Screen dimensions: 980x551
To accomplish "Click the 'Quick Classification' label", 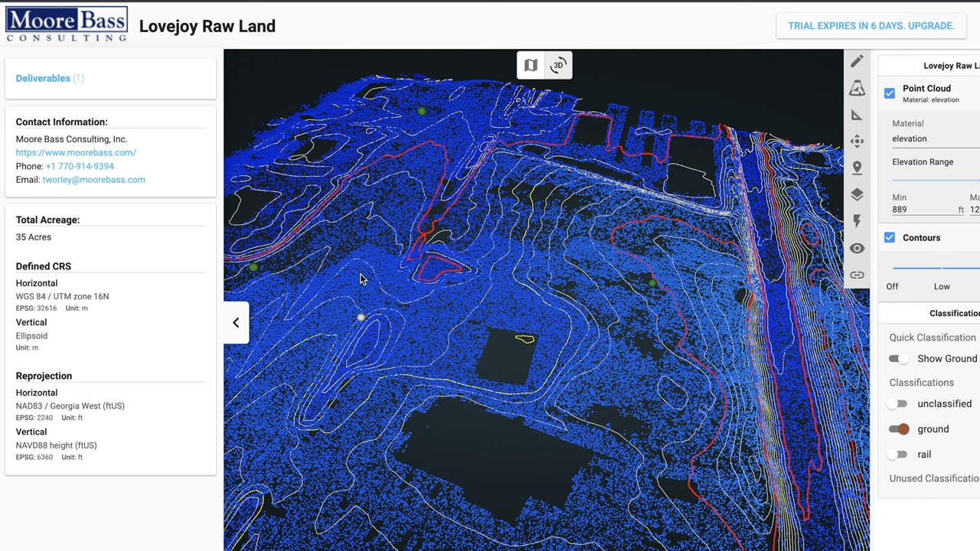I will click(933, 337).
